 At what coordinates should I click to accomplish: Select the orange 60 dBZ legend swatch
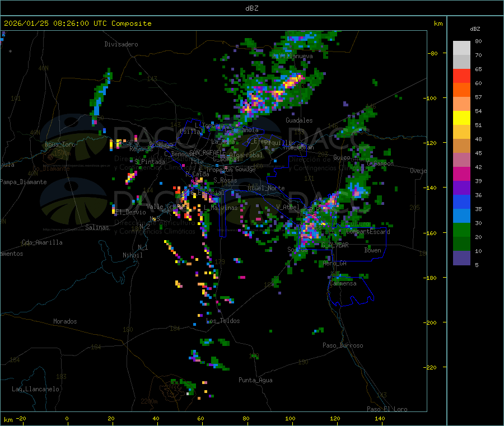pos(461,90)
